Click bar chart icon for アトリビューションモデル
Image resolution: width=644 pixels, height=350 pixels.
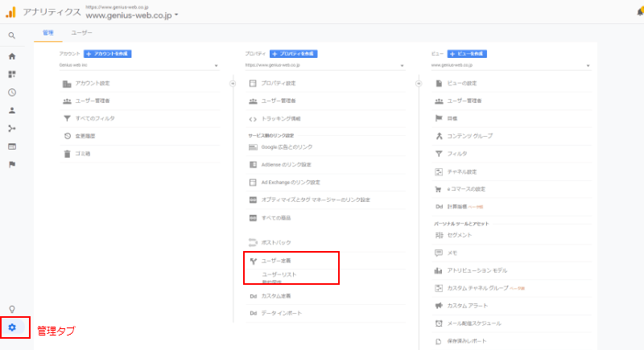point(438,270)
